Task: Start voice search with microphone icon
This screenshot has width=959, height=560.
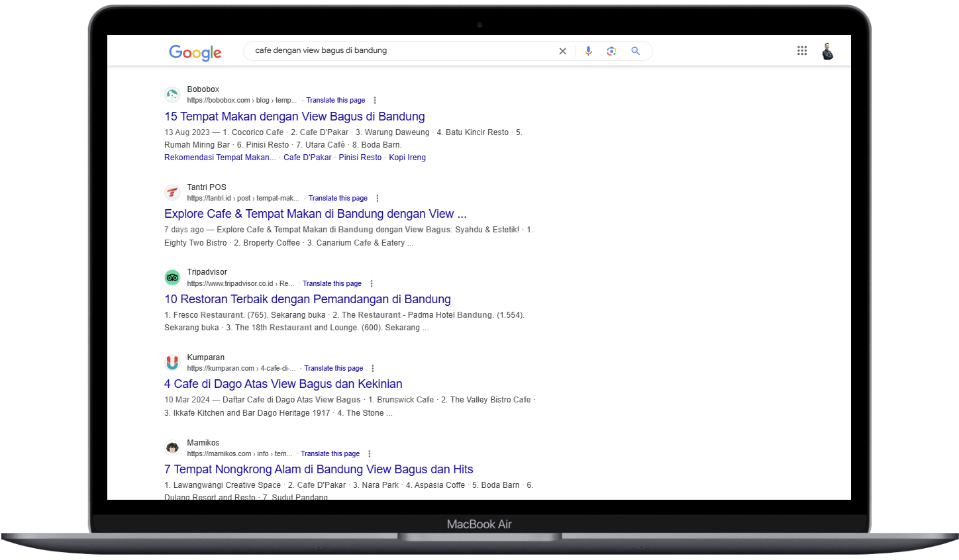Action: [588, 51]
